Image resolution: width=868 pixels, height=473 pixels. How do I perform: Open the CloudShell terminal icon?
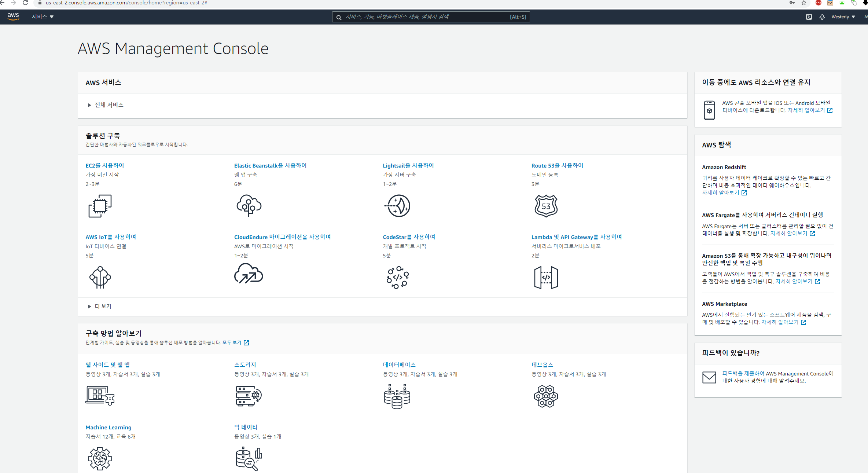[809, 17]
